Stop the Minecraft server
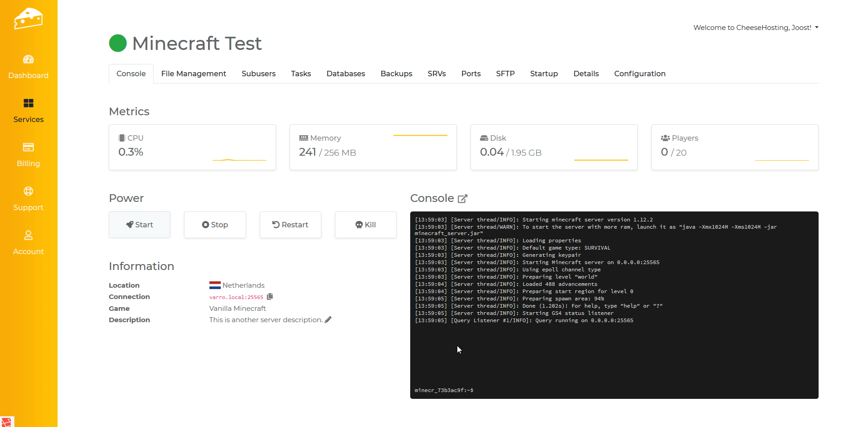The width and height of the screenshot is (868, 427). [215, 225]
